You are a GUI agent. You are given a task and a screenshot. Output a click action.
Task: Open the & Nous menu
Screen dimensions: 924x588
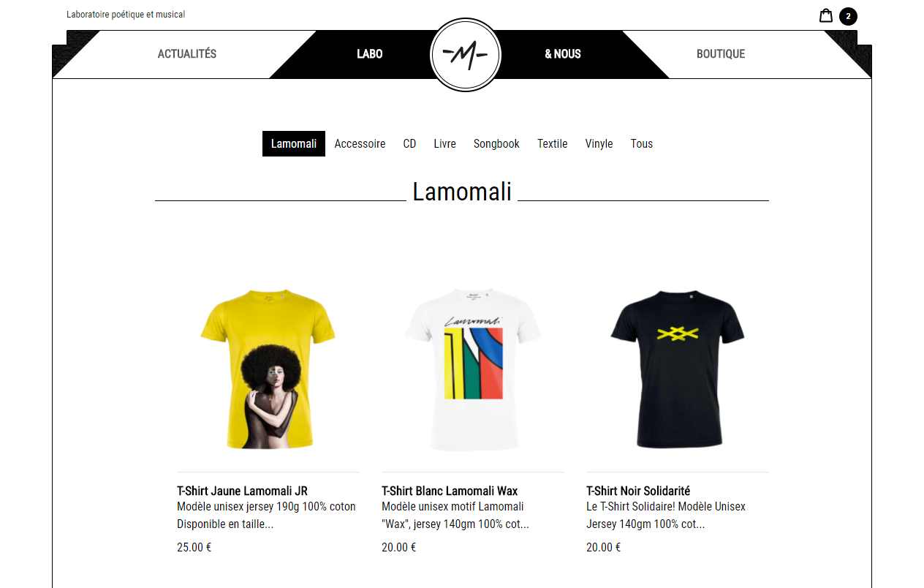563,54
